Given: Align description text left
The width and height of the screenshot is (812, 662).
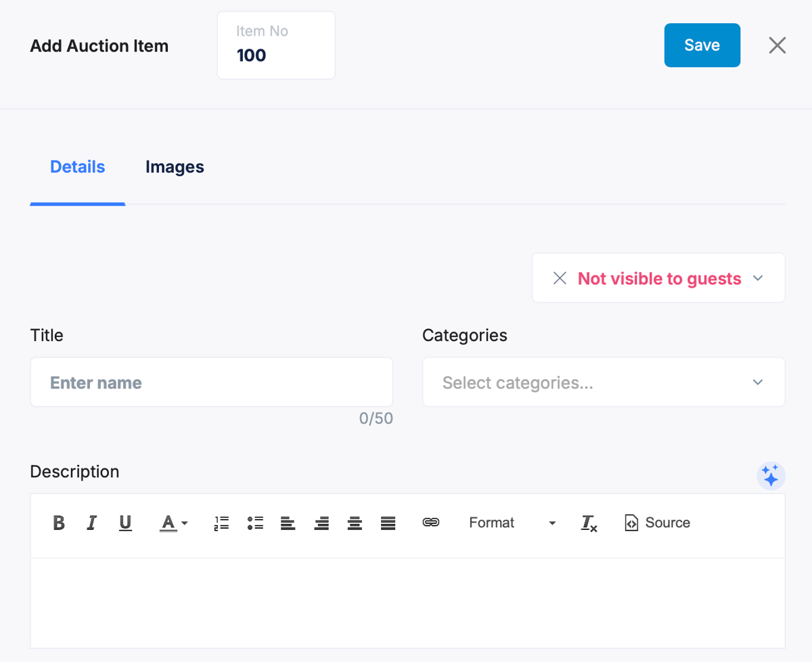Looking at the screenshot, I should [x=288, y=523].
